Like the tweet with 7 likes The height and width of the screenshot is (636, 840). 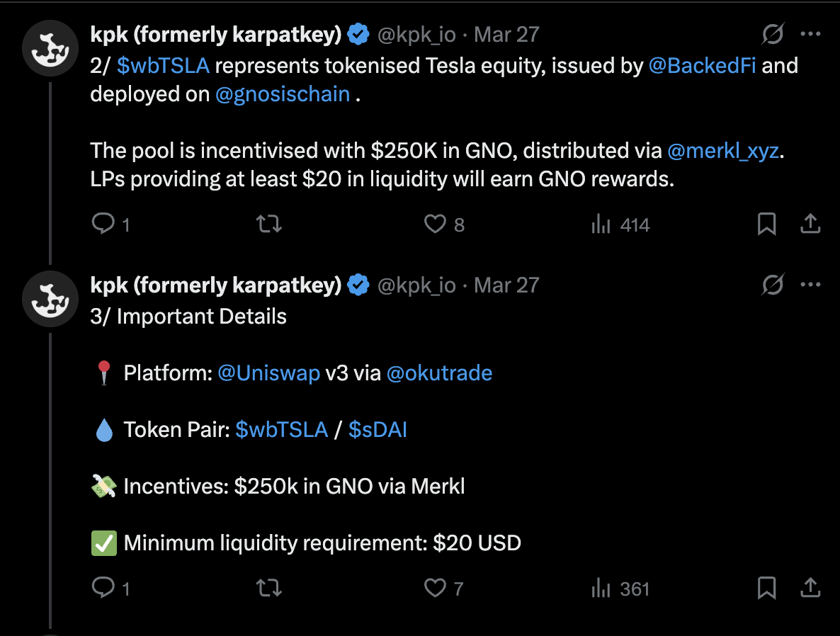coord(434,588)
